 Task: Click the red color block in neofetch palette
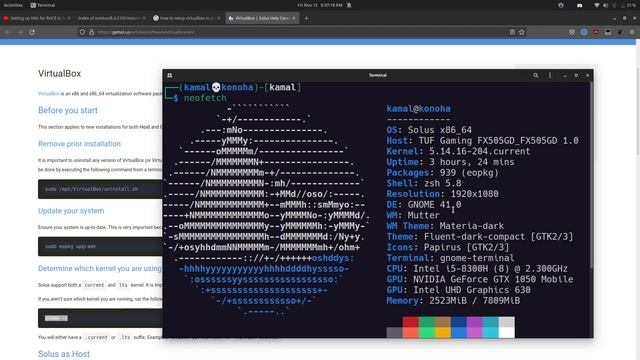410,322
